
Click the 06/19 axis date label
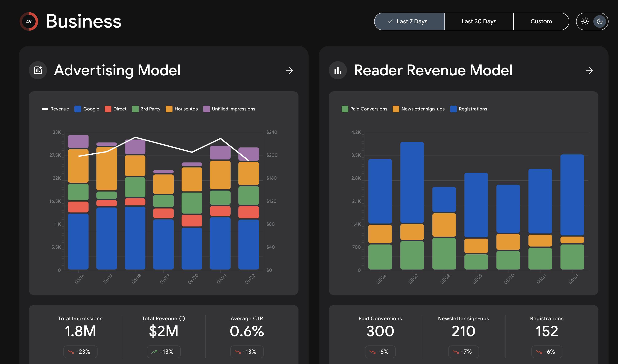coord(165,279)
